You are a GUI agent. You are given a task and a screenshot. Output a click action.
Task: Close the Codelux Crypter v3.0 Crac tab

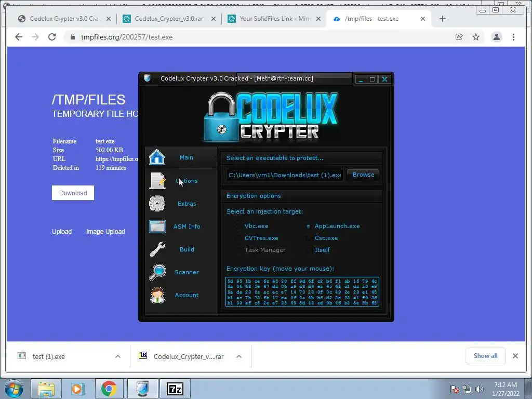109,19
